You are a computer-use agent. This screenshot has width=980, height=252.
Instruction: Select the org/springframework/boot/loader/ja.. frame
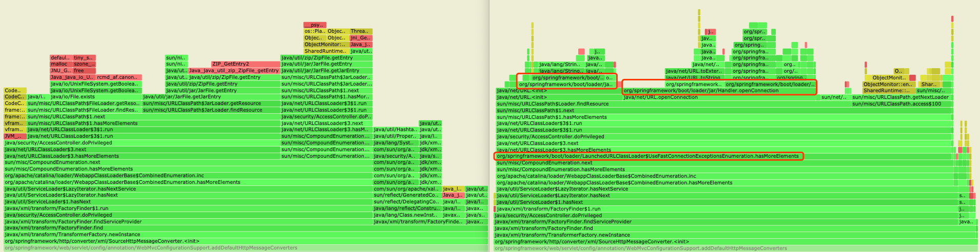pos(566,85)
